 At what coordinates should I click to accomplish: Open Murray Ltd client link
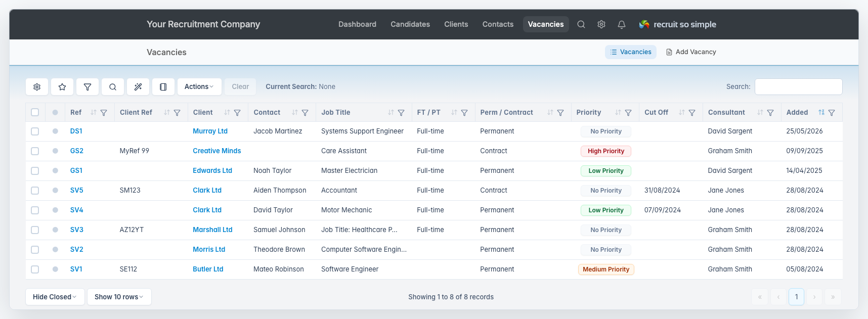pyautogui.click(x=210, y=131)
